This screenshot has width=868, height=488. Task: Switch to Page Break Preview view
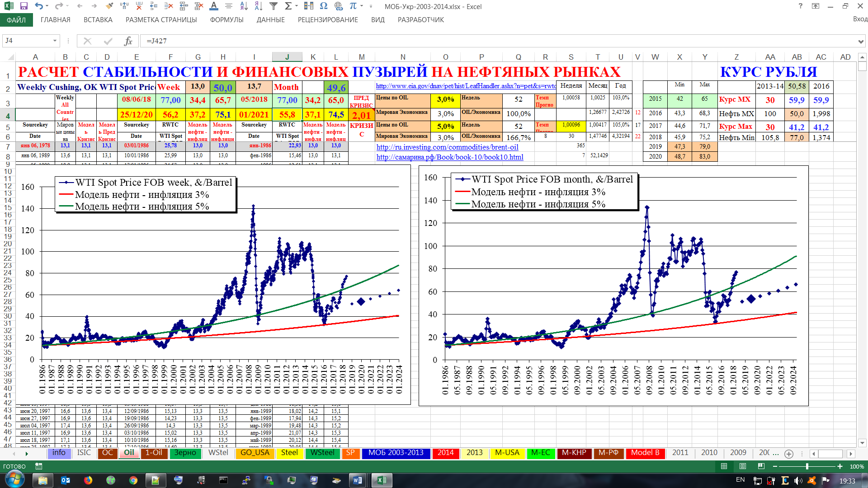pos(761,466)
